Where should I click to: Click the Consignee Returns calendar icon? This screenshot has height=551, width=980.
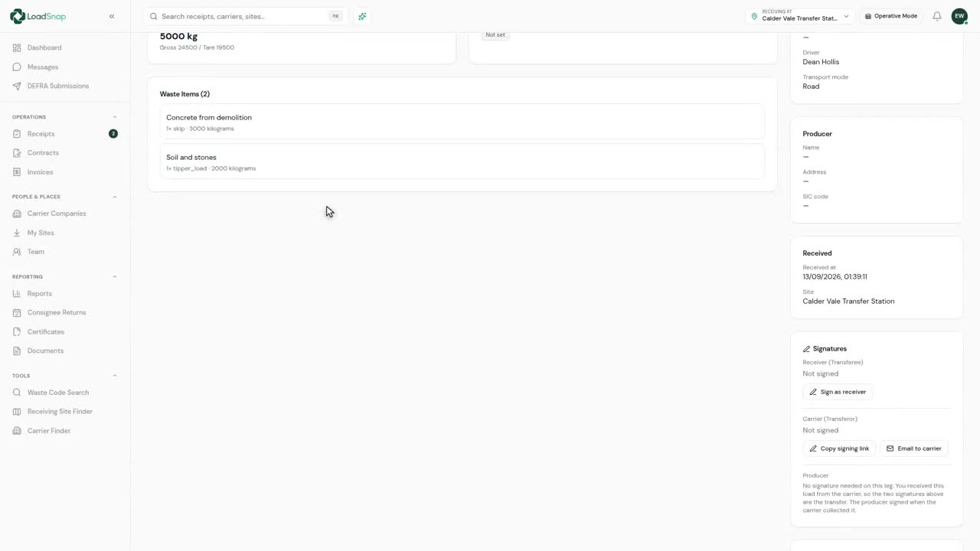click(17, 312)
